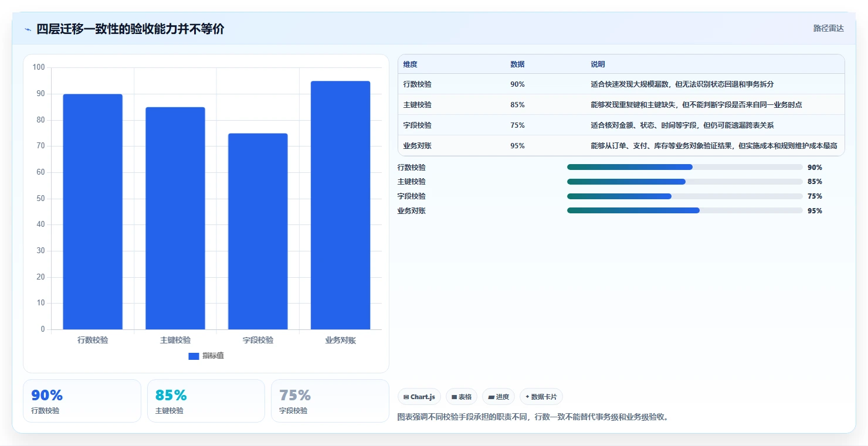Open the 85% 主键校验 data card

pyautogui.click(x=206, y=401)
